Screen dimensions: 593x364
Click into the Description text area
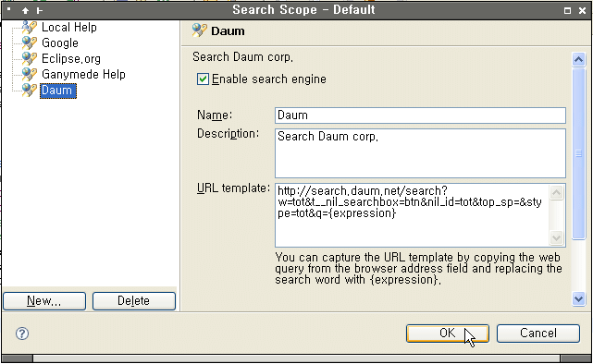[x=420, y=153]
